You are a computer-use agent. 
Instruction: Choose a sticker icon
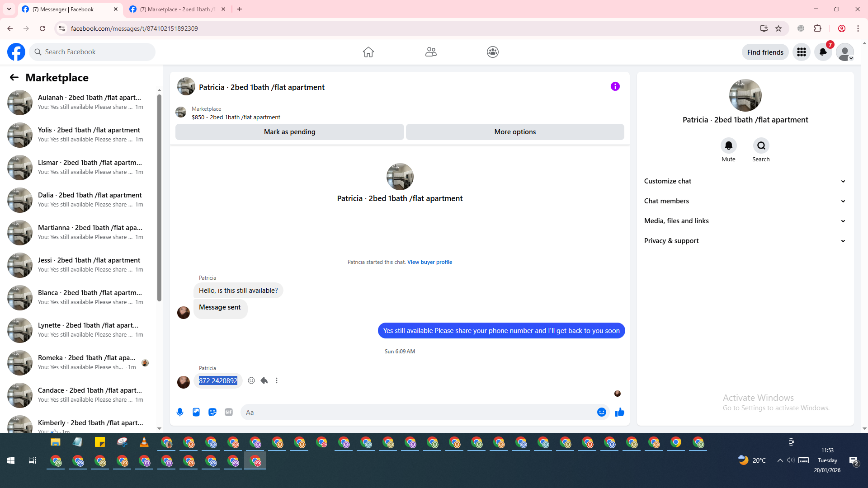pyautogui.click(x=212, y=412)
